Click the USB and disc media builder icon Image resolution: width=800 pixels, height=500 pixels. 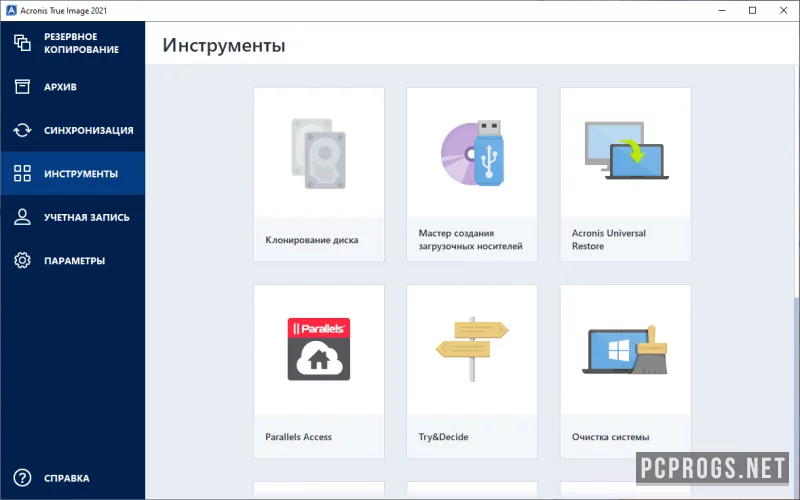[x=472, y=153]
